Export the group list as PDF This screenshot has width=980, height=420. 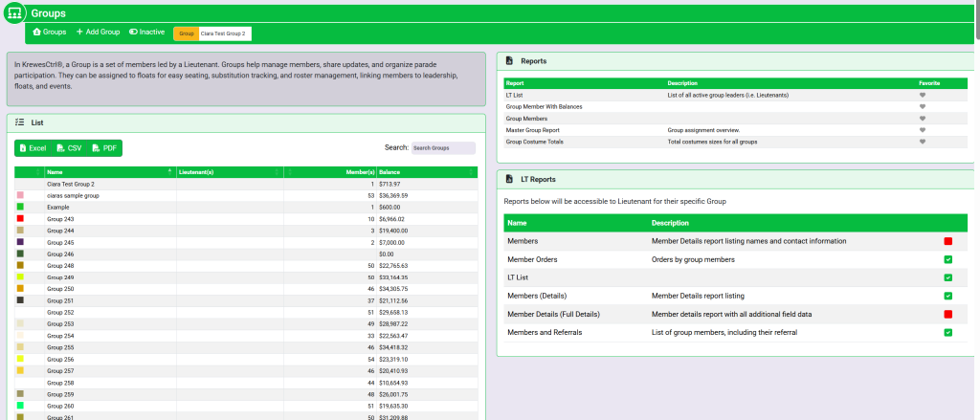(104, 148)
